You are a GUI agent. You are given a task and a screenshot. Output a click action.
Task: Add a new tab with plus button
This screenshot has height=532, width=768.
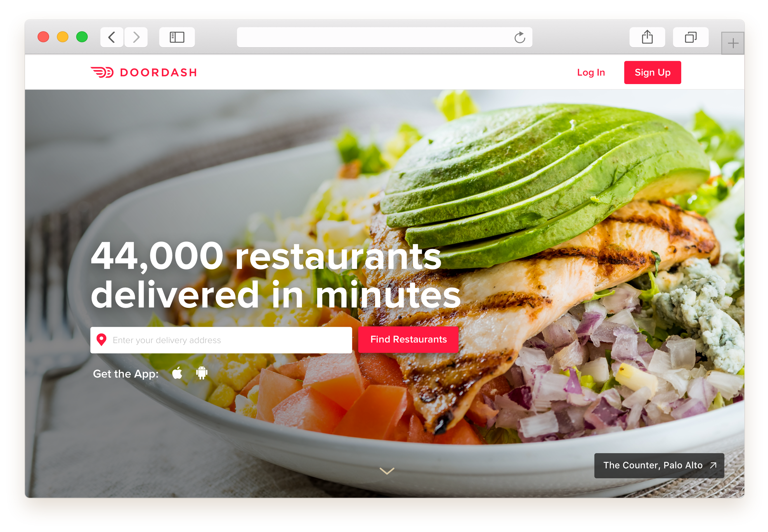[733, 43]
